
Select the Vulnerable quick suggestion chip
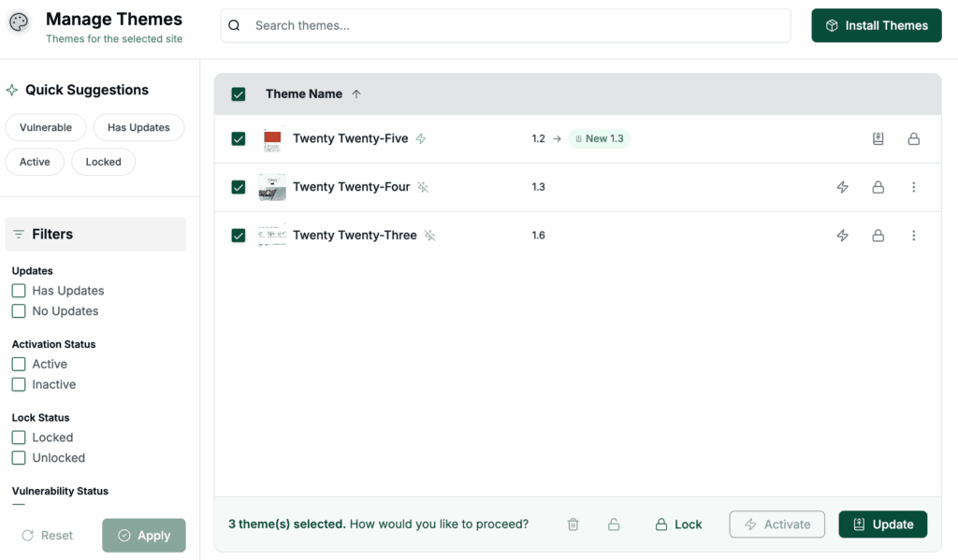point(46,128)
